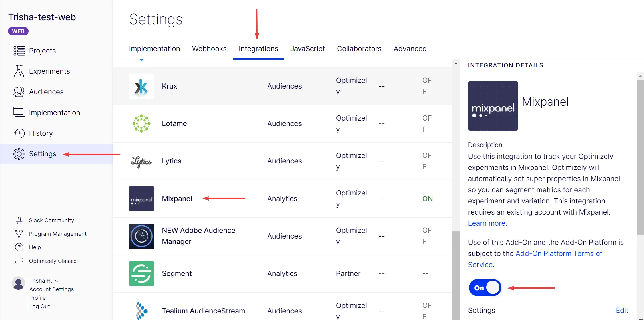Click the Trisha-test-web project title
This screenshot has height=320, width=644.
[x=42, y=17]
